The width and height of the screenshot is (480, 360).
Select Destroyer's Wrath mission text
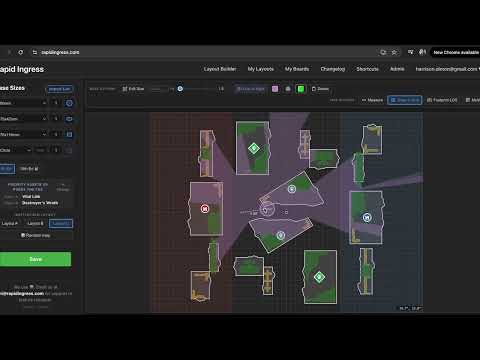tap(40, 203)
